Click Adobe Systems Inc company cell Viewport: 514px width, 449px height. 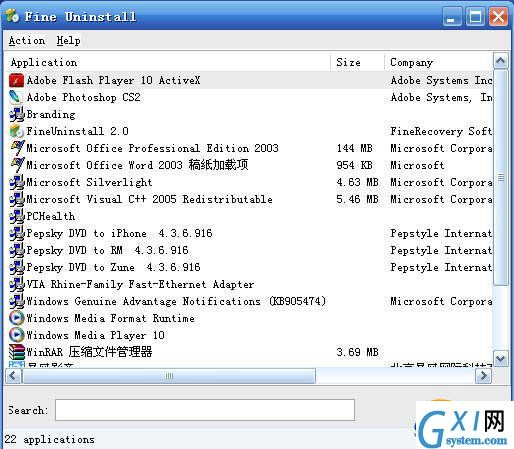point(441,80)
